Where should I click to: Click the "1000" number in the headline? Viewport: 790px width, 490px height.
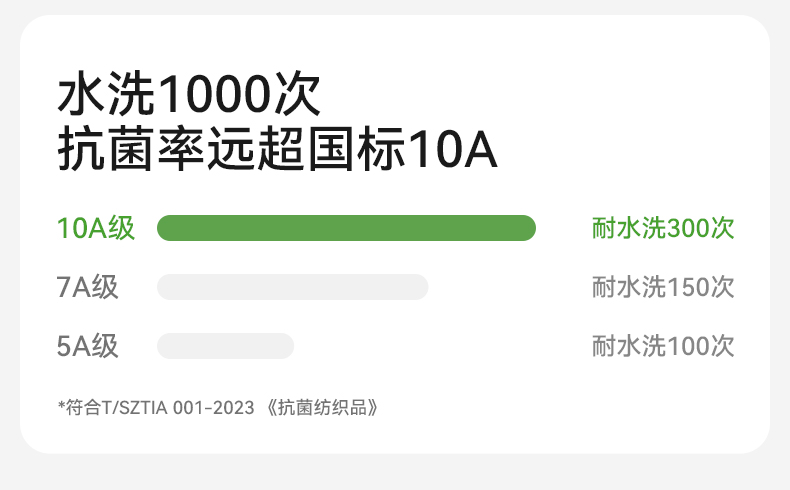214,96
